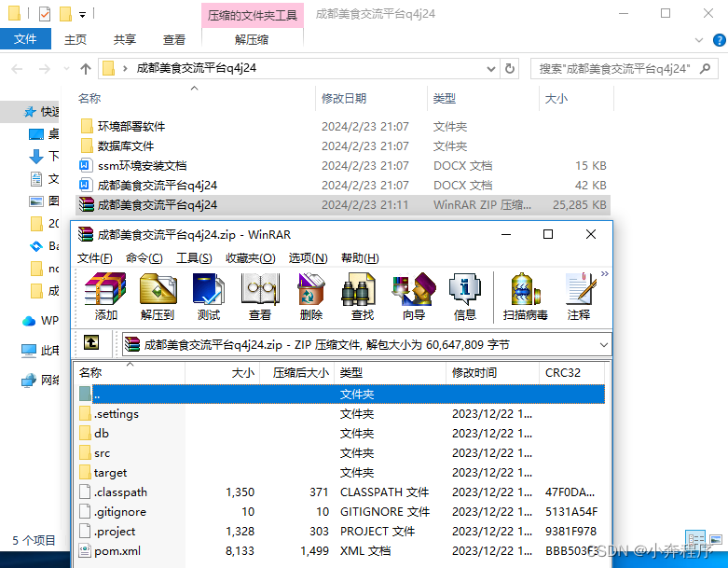Switch to Explorer 查看 ribbon tab
Viewport: 728px width, 568px height.
pos(174,39)
